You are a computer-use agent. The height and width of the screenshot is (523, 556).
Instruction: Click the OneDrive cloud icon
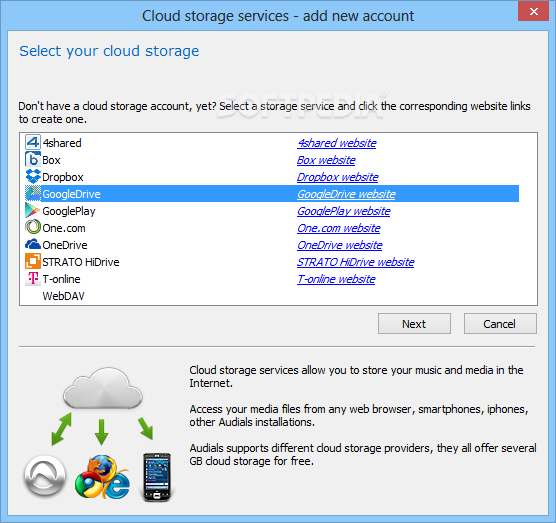pyautogui.click(x=33, y=244)
